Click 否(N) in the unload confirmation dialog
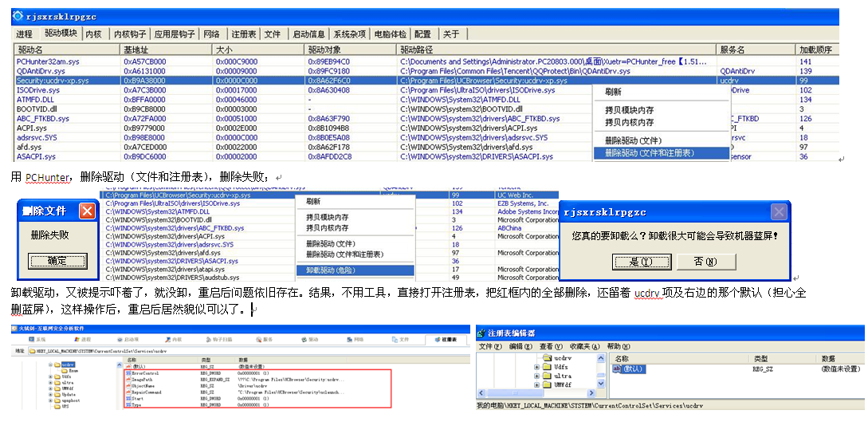The height and width of the screenshot is (422, 868). coord(706,262)
